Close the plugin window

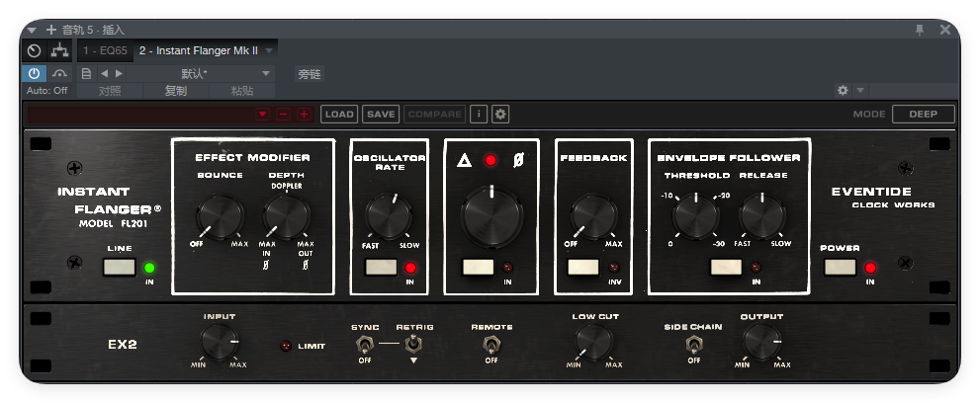pyautogui.click(x=945, y=30)
